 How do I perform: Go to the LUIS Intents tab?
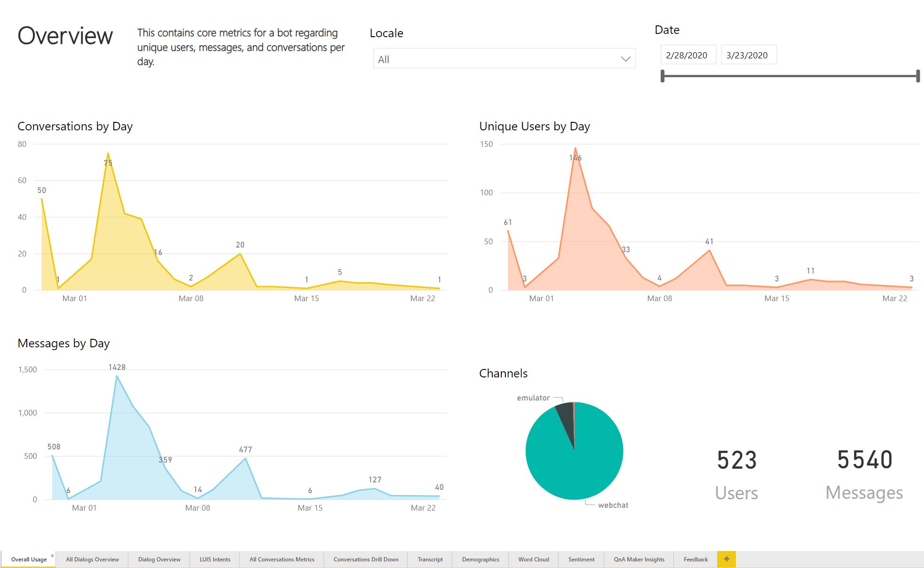click(x=215, y=560)
